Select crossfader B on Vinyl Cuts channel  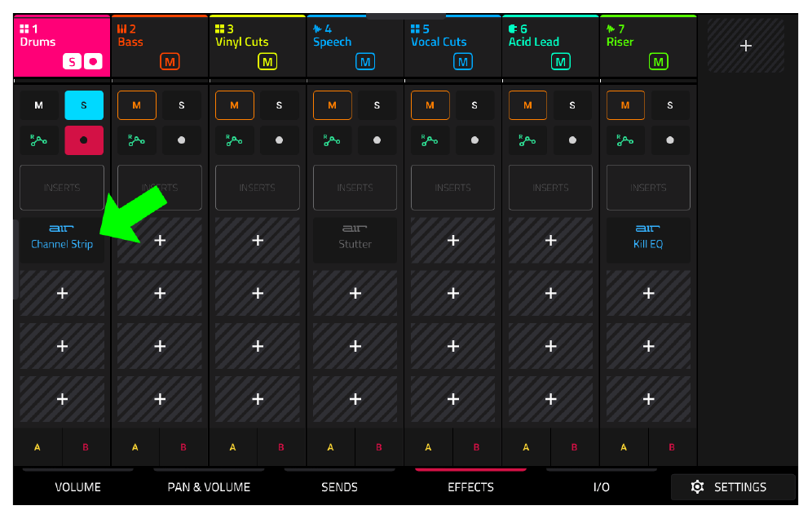coord(281,447)
